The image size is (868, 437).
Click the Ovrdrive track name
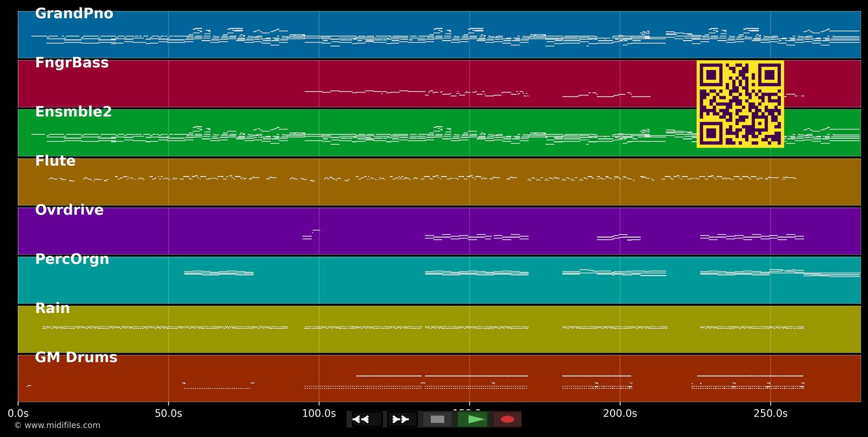(x=69, y=211)
